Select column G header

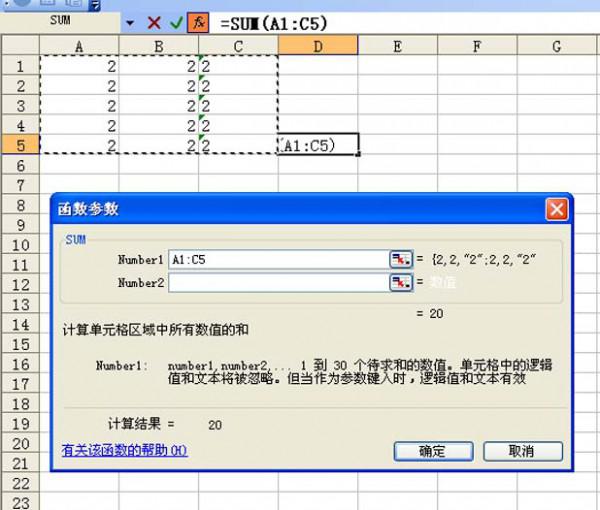click(x=557, y=46)
